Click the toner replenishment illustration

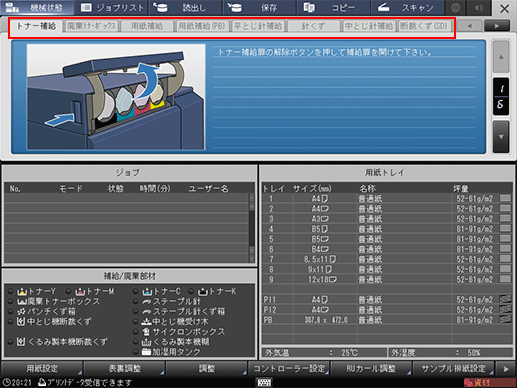[x=116, y=97]
